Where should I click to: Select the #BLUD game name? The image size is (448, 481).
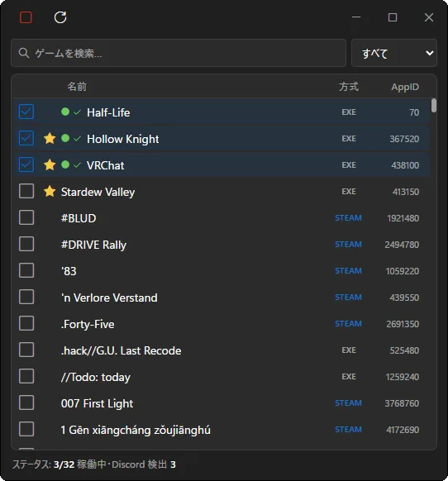coord(79,218)
